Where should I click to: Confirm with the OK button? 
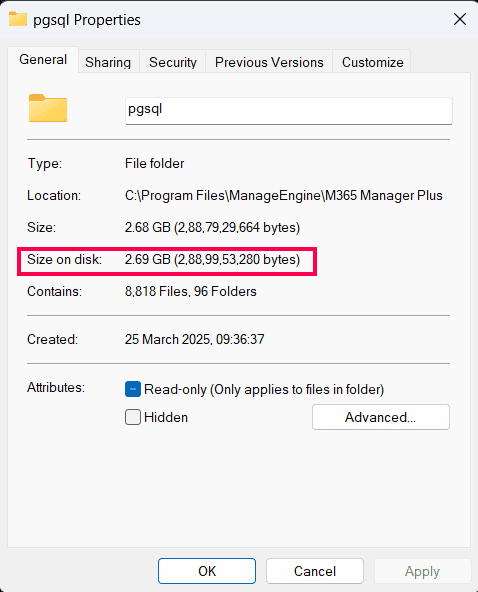pyautogui.click(x=207, y=571)
